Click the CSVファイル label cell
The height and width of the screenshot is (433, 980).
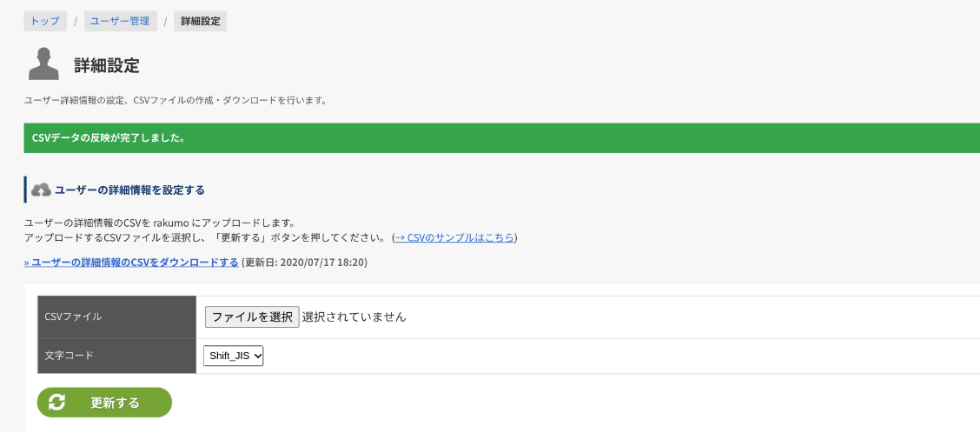point(117,316)
